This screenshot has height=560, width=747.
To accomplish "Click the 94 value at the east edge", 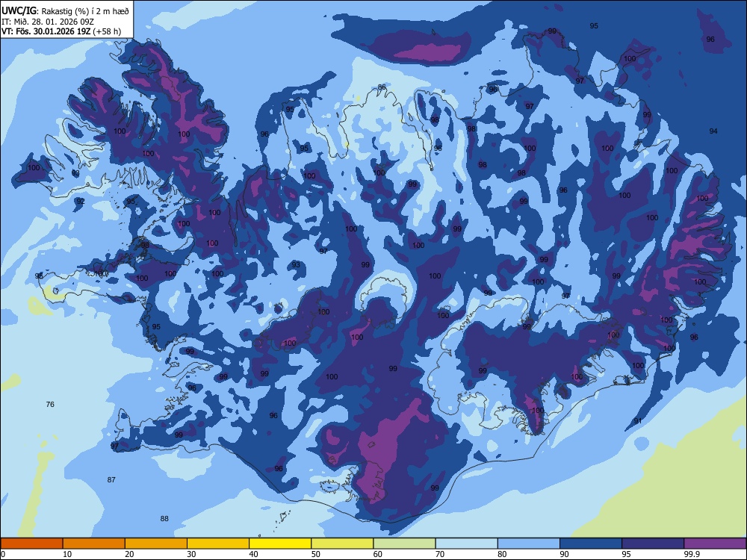I will [713, 131].
